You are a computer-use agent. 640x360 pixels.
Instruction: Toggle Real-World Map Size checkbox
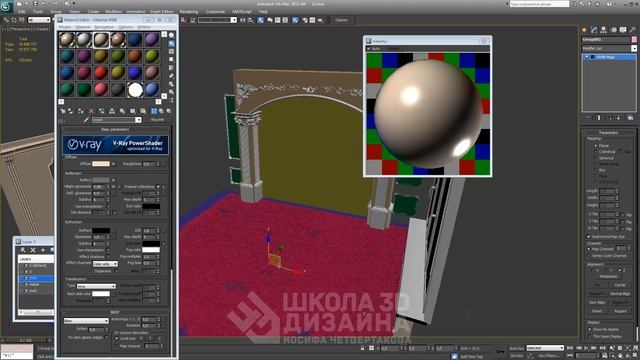589,237
